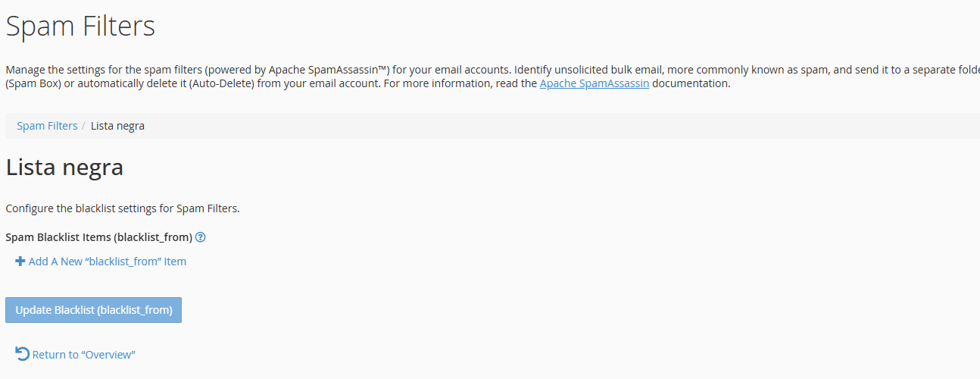
Task: Click empty area of the breadcrumb bar
Action: [x=530, y=126]
